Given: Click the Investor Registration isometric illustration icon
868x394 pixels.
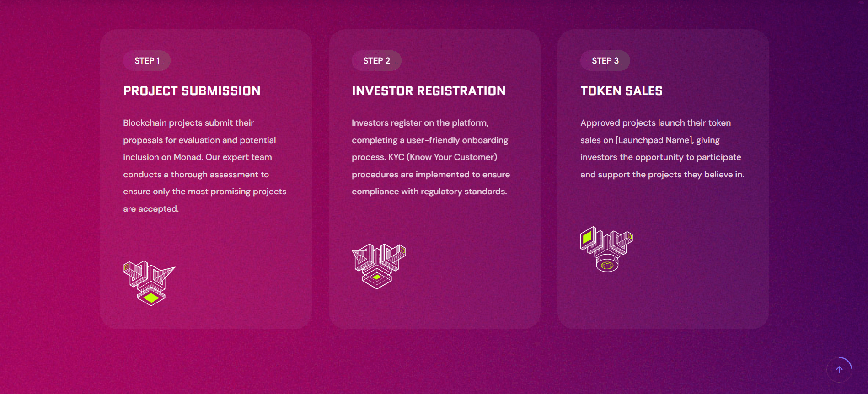Looking at the screenshot, I should [x=378, y=266].
